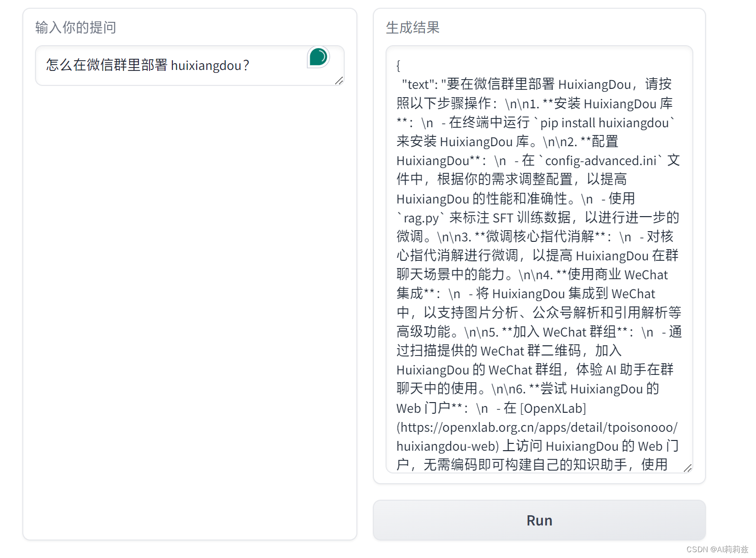
Task: Click the '生成结果' label
Action: point(413,28)
